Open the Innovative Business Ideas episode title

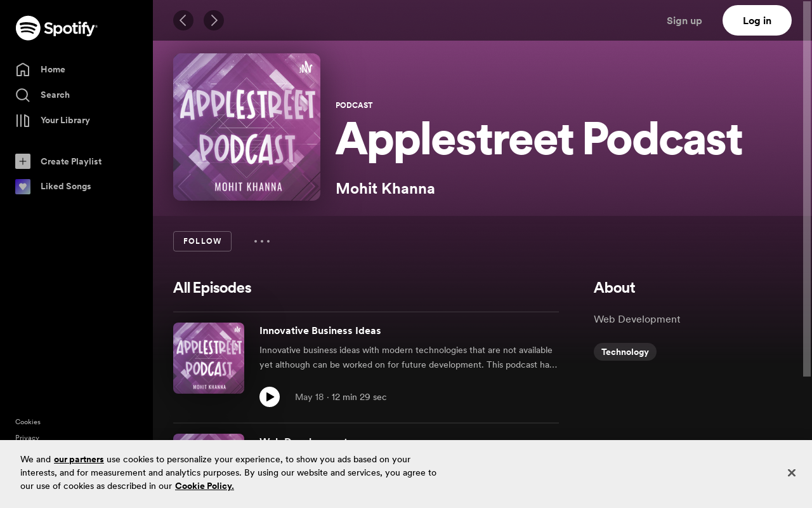point(320,331)
